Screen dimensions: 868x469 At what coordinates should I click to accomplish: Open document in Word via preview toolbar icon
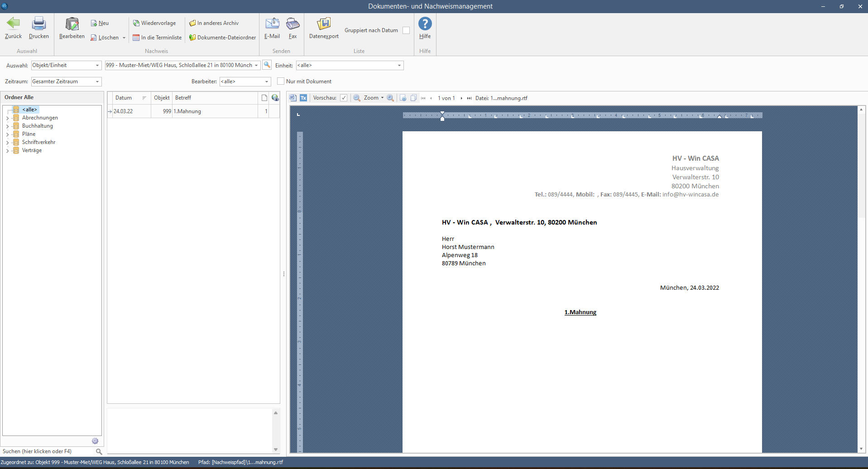tap(293, 98)
